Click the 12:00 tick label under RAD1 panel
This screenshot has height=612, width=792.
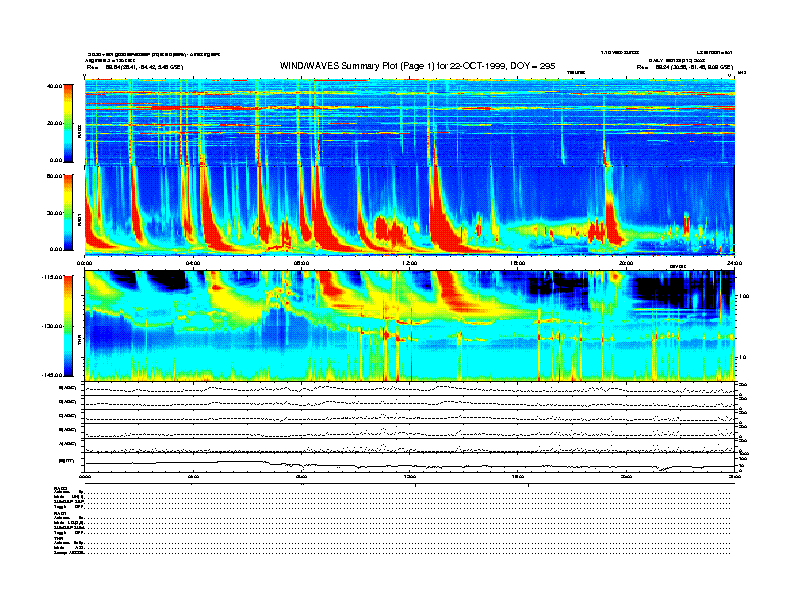coord(410,263)
